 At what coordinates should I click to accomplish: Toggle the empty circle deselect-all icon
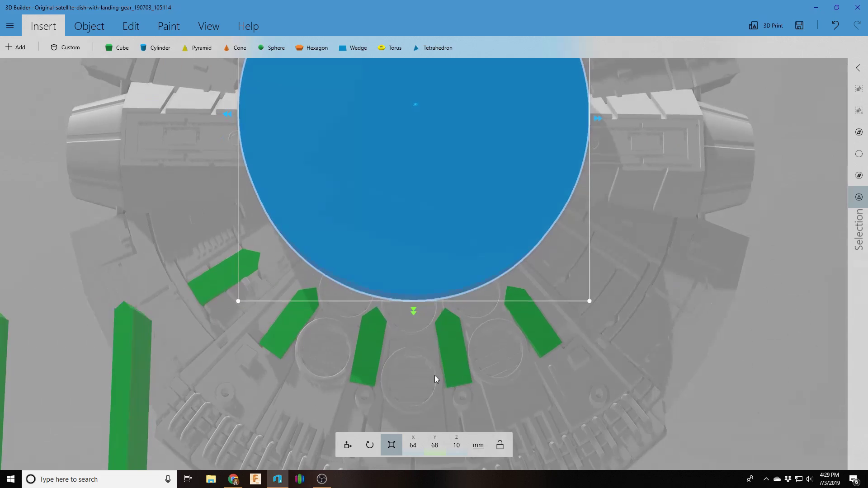pyautogui.click(x=859, y=154)
